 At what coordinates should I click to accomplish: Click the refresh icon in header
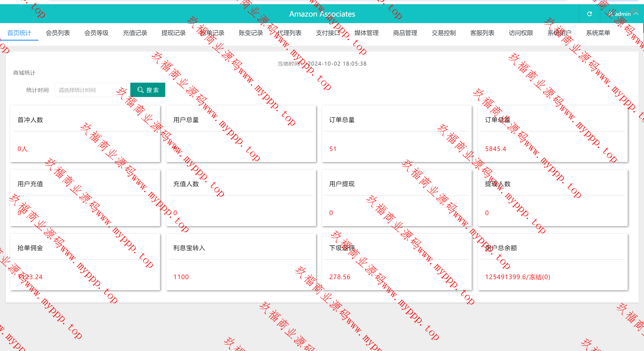[x=589, y=14]
